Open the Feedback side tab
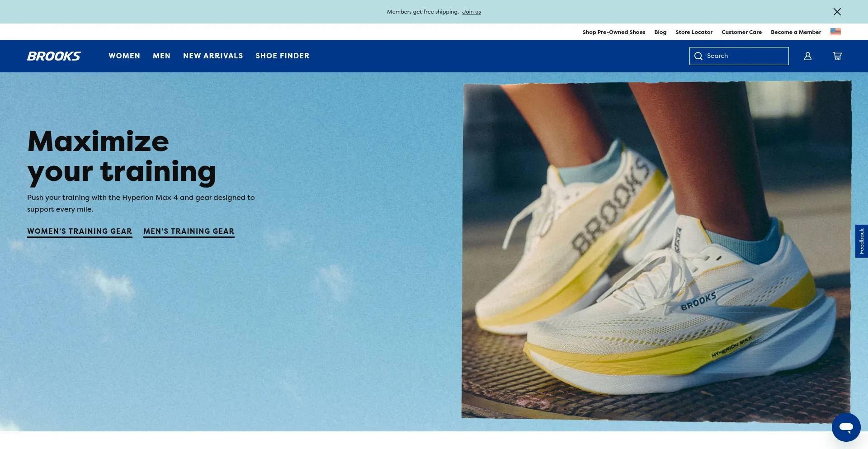 pos(862,241)
